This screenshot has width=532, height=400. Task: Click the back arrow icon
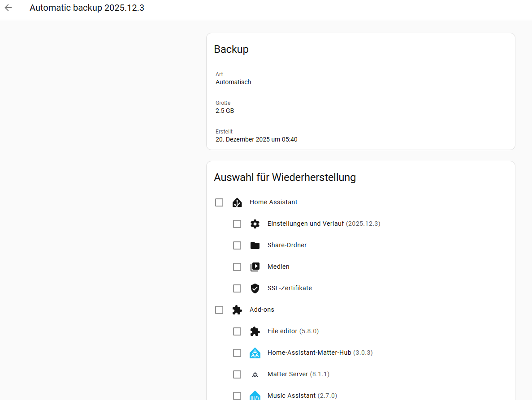(x=8, y=8)
